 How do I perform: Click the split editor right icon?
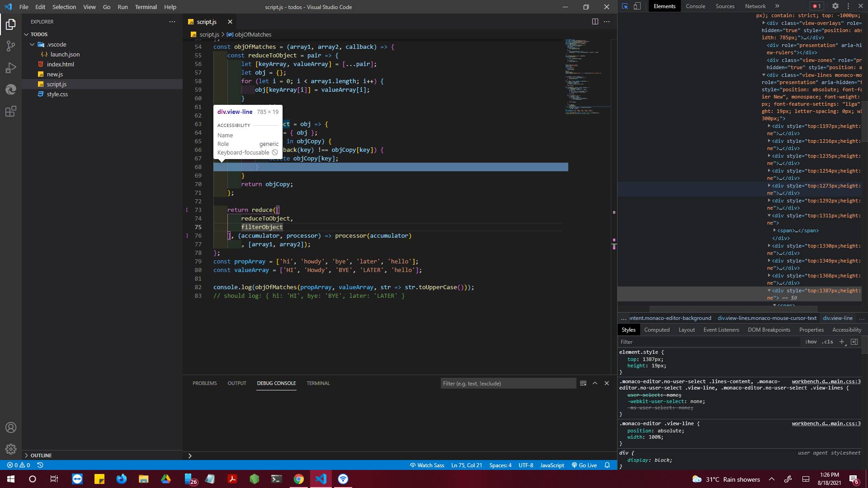click(x=595, y=22)
